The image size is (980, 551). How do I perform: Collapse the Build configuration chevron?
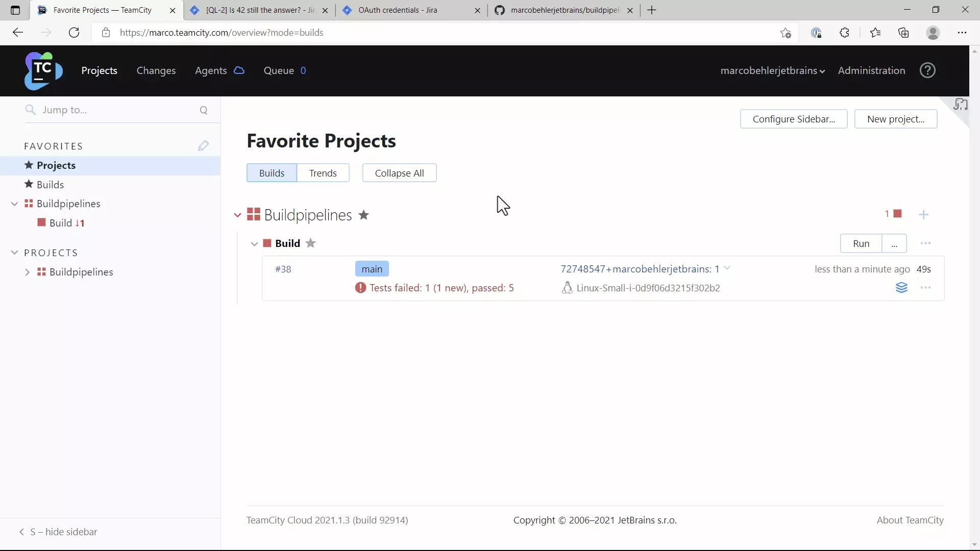254,244
